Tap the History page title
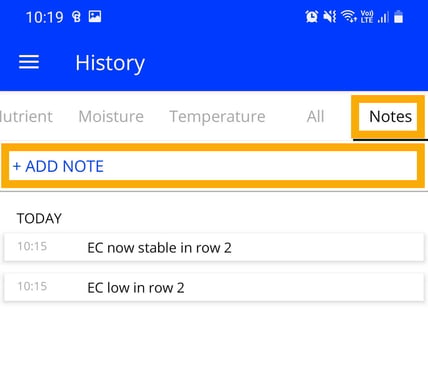The image size is (428, 390). point(110,63)
